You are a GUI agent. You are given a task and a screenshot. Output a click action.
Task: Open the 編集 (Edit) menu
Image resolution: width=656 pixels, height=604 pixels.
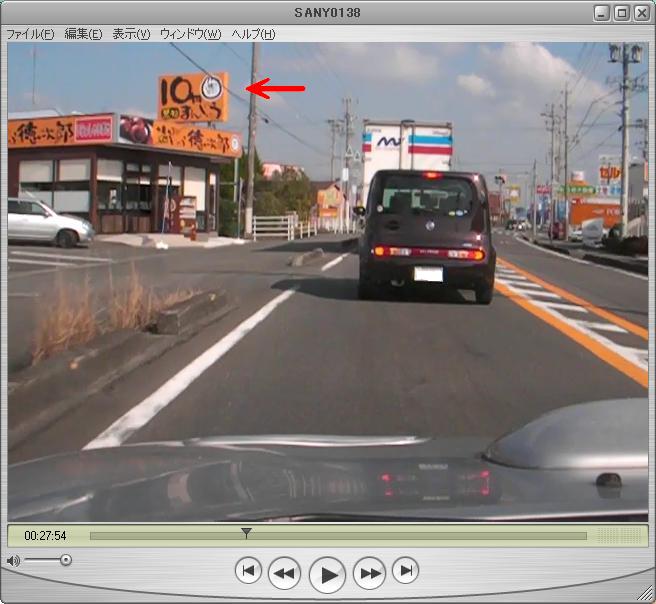(83, 34)
